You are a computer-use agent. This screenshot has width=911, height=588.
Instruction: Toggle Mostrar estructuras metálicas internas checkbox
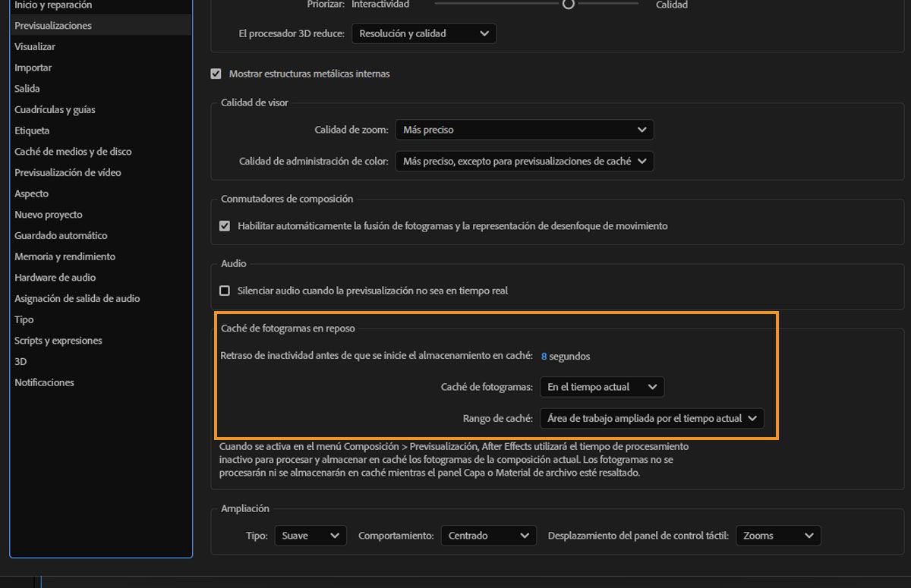[216, 74]
